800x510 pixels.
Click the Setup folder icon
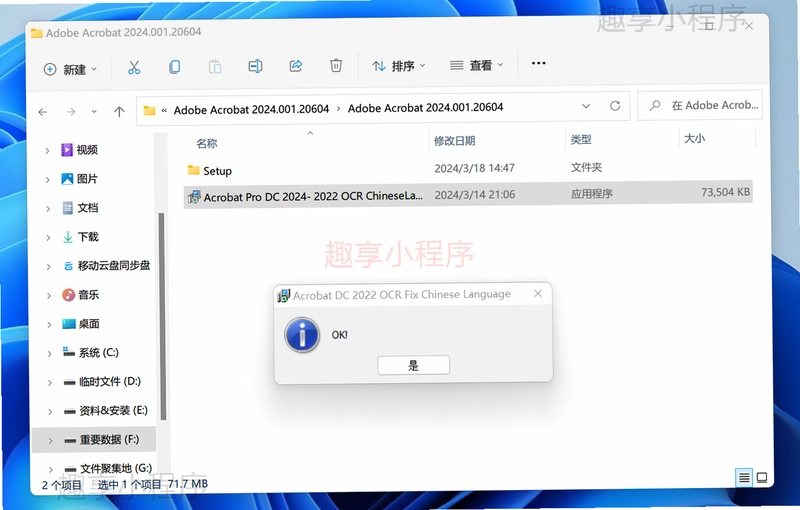tap(193, 170)
